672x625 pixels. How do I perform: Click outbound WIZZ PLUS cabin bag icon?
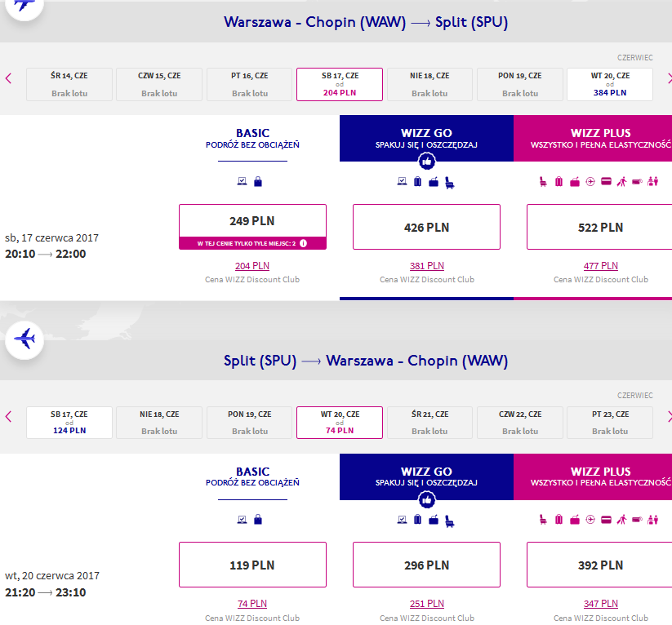pos(575,182)
